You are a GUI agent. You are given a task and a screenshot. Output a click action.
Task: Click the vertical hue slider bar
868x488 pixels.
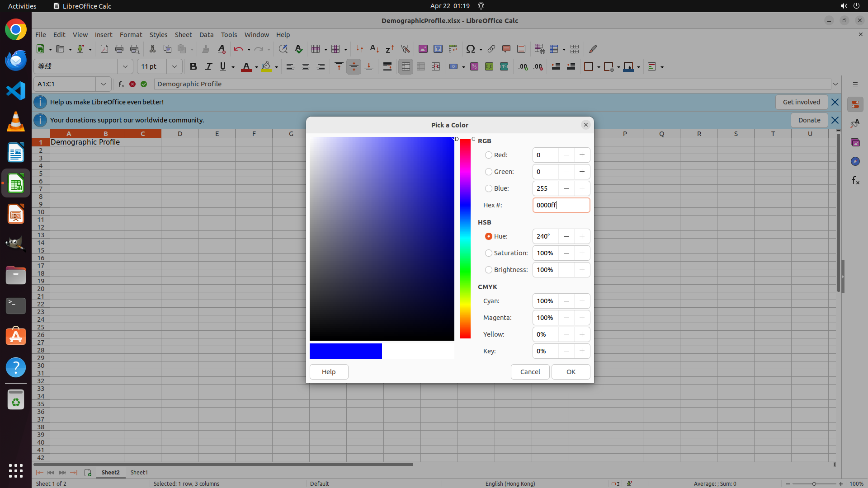pyautogui.click(x=465, y=239)
